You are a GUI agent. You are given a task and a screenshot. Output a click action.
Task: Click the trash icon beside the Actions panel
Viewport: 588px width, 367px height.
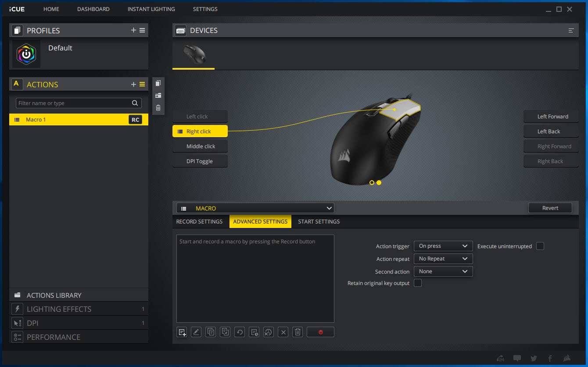click(x=158, y=107)
